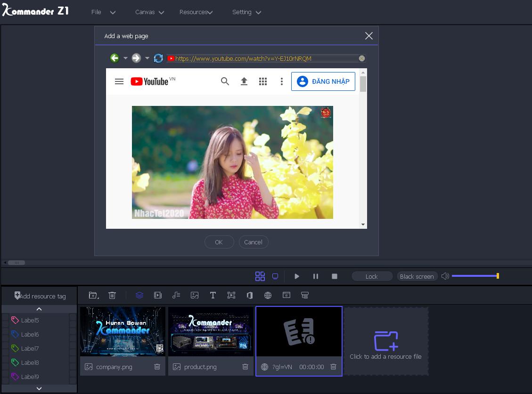Image resolution: width=532 pixels, height=394 pixels.
Task: Show all resources with the layers icon
Action: pyautogui.click(x=139, y=295)
